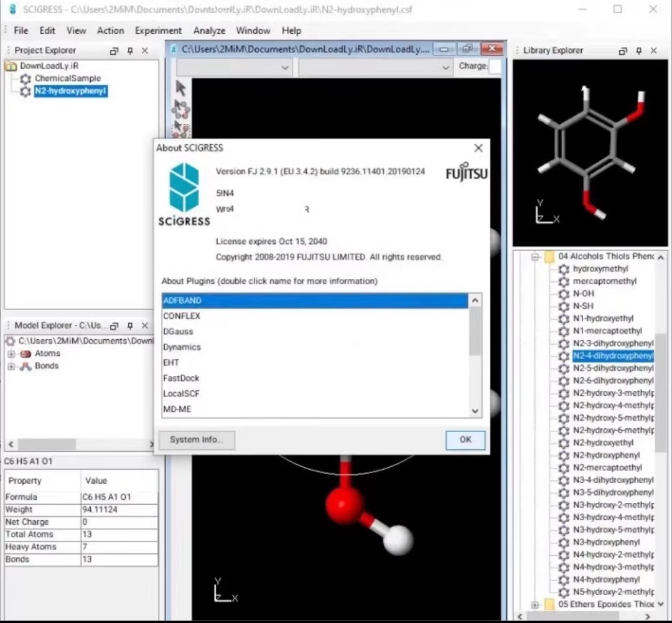Open the File menu
Viewport: 672px width, 623px height.
pyautogui.click(x=21, y=30)
